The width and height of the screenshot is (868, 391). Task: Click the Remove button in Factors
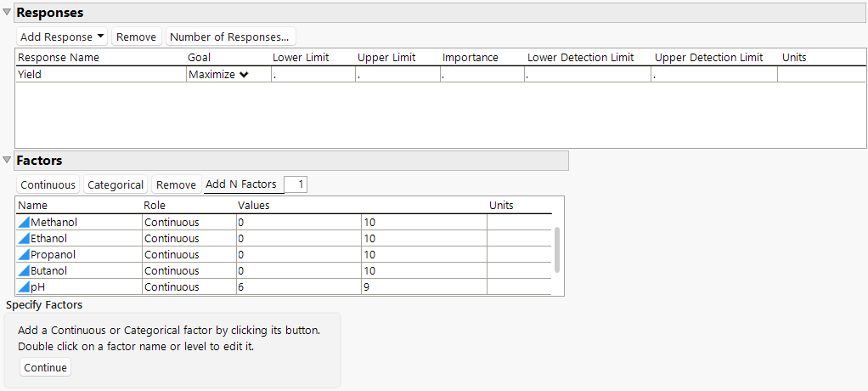pos(176,185)
